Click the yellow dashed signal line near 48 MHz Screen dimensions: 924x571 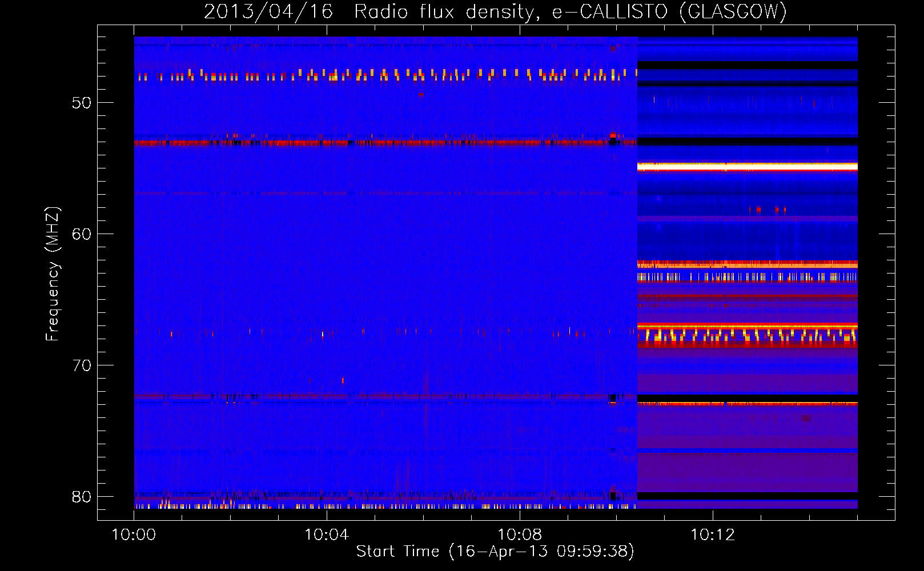coord(385,75)
